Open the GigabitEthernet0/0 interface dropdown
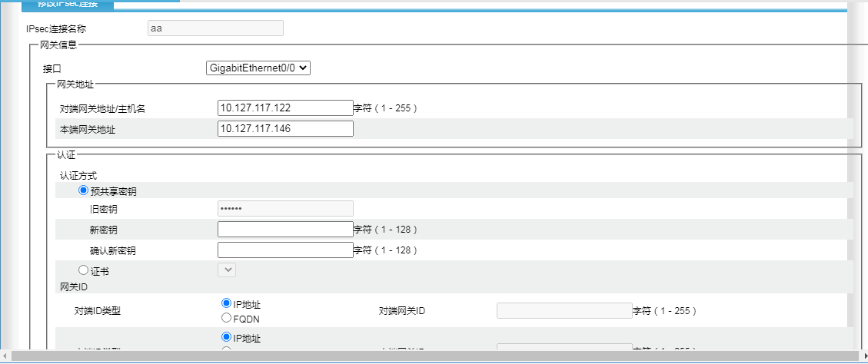The width and height of the screenshot is (868, 364). tap(258, 68)
